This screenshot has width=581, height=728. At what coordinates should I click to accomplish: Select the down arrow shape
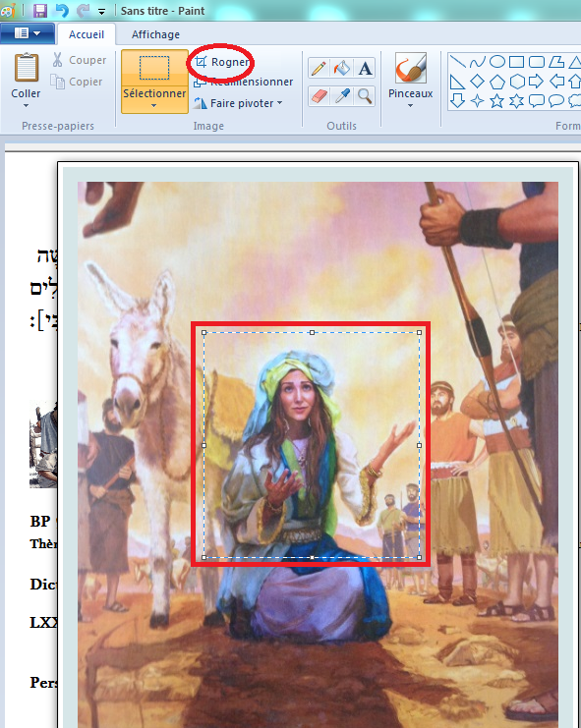(458, 101)
